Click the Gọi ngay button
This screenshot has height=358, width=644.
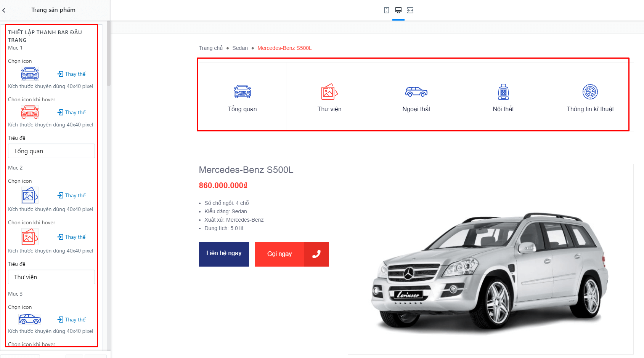292,254
